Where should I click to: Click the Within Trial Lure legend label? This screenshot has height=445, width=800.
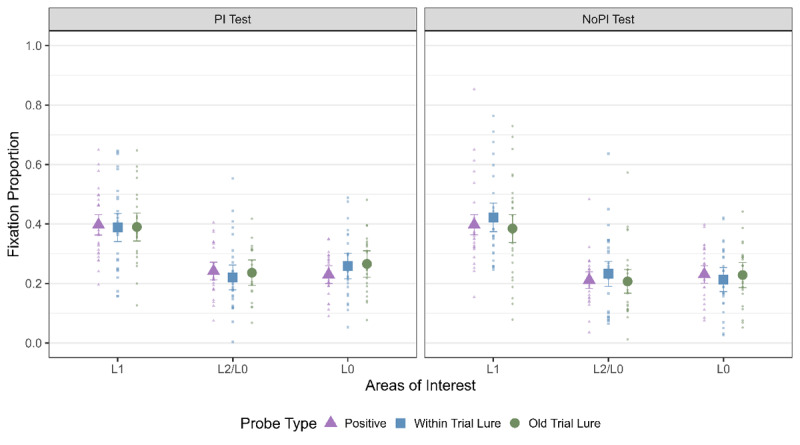tap(457, 423)
